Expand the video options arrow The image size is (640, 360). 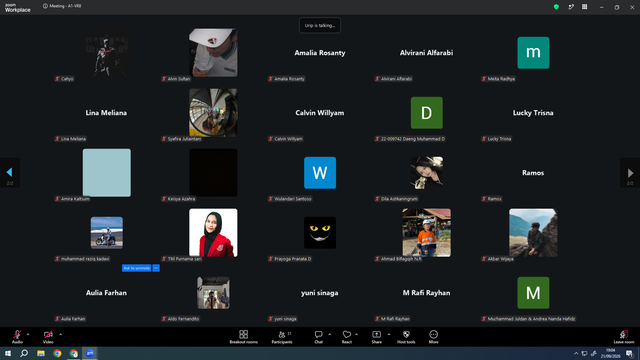tap(60, 334)
